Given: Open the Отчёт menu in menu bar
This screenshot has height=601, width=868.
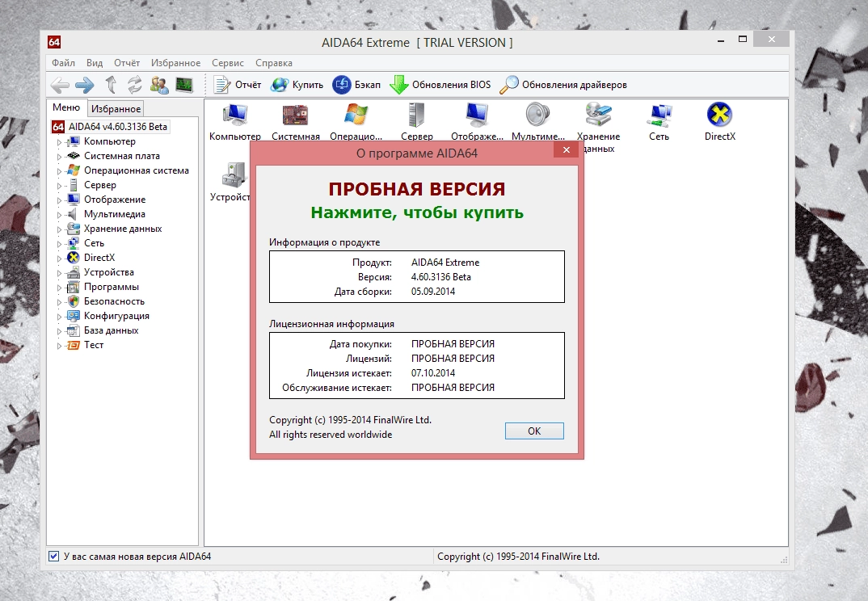Looking at the screenshot, I should point(127,62).
